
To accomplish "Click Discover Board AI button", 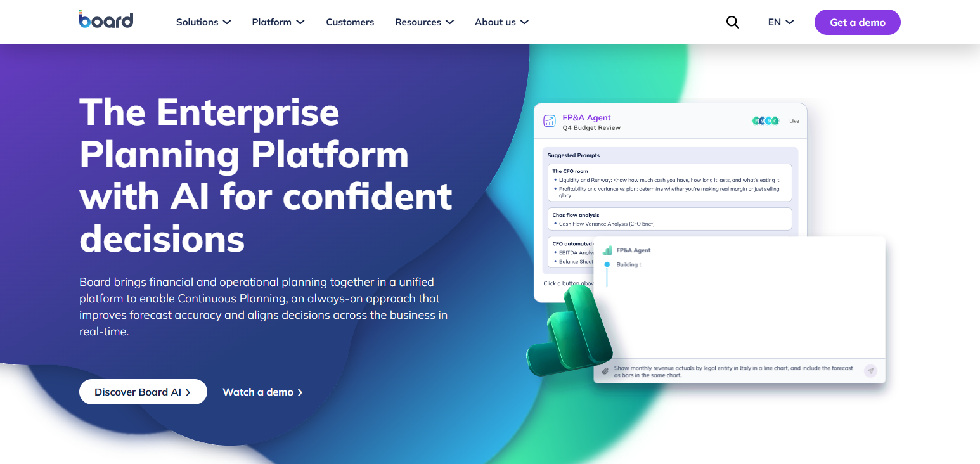I will point(143,392).
